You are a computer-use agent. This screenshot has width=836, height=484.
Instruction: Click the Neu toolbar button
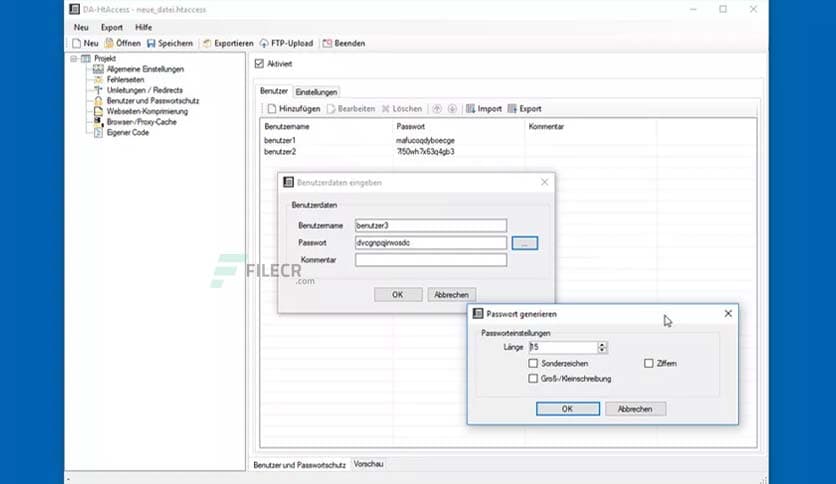[85, 43]
